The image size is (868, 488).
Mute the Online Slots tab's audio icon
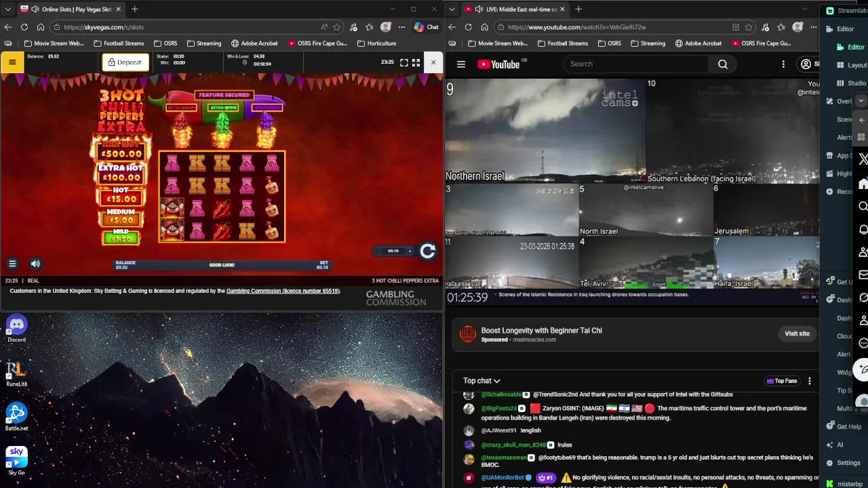click(x=35, y=9)
